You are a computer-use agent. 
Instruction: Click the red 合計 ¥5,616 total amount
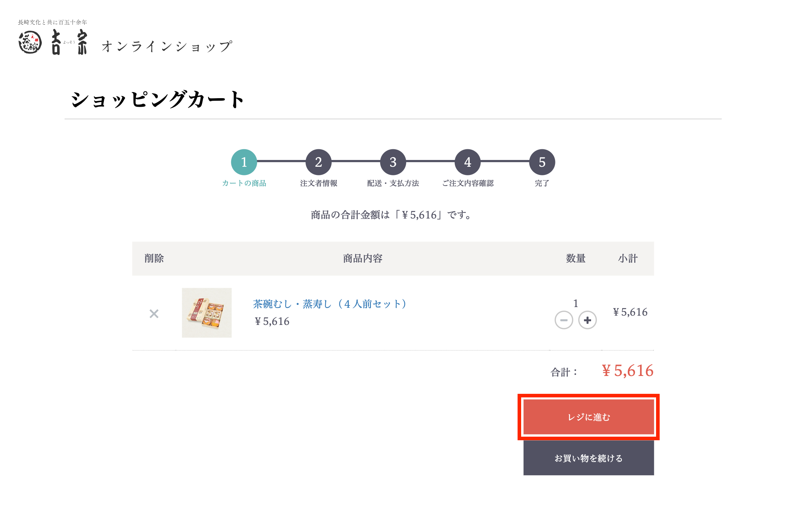click(x=628, y=371)
